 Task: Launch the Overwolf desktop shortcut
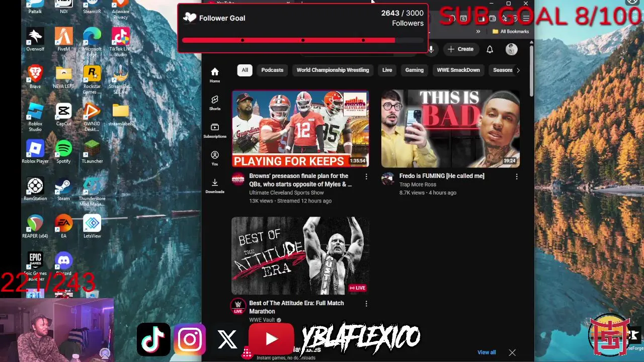click(35, 39)
